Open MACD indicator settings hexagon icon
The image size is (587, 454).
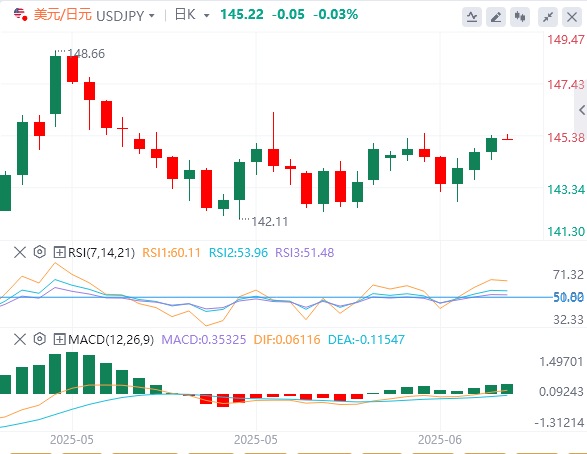(39, 339)
